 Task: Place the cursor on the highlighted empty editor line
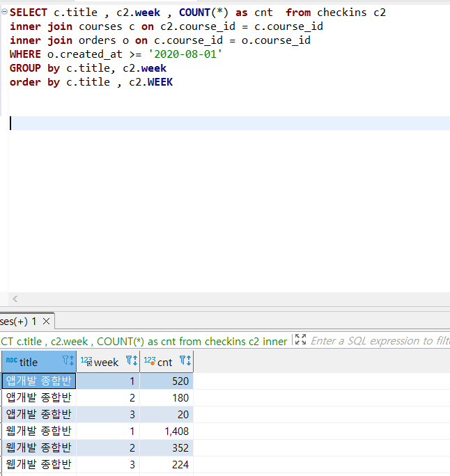click(x=229, y=123)
